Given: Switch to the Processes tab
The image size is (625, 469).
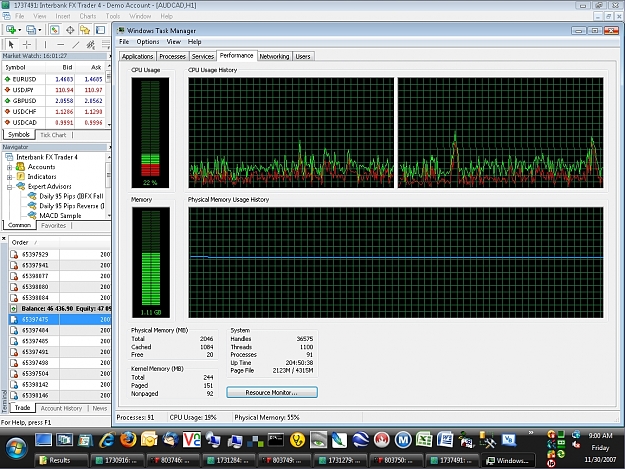Looking at the screenshot, I should pyautogui.click(x=173, y=57).
